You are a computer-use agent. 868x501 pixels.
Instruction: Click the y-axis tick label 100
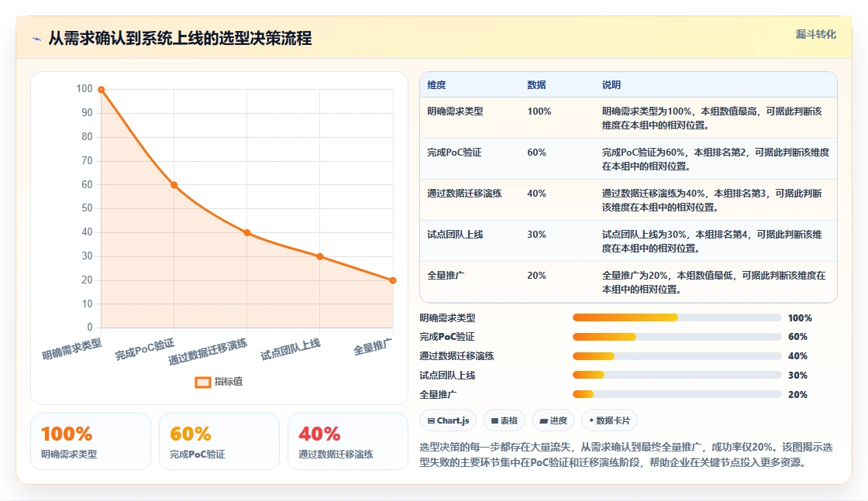84,88
